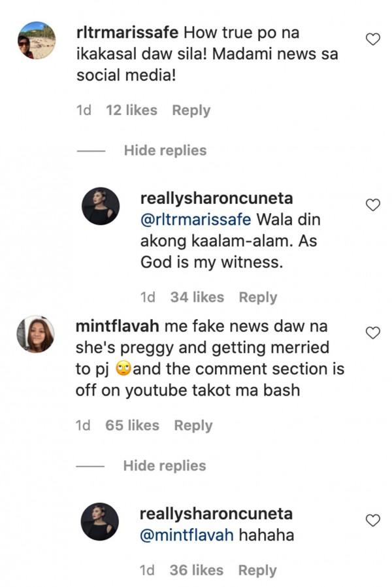Reply to the "hahaha" comment
Image resolution: width=392 pixels, height=587 pixels.
pos(257,571)
